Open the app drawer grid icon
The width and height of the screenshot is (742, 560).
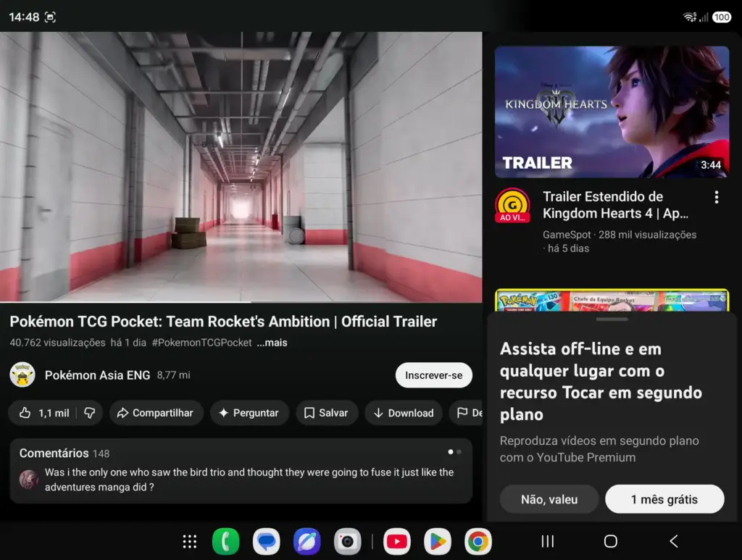[x=190, y=542]
